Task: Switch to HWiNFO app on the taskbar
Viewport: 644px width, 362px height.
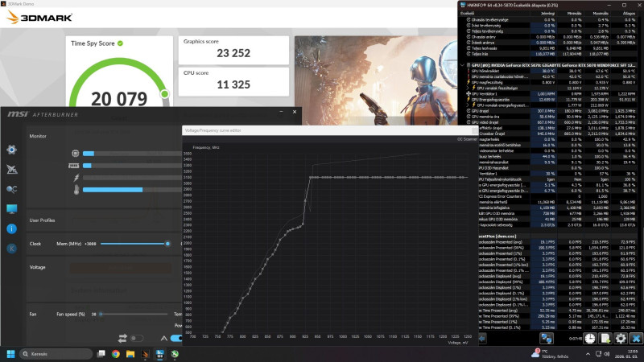Action: pos(159,354)
